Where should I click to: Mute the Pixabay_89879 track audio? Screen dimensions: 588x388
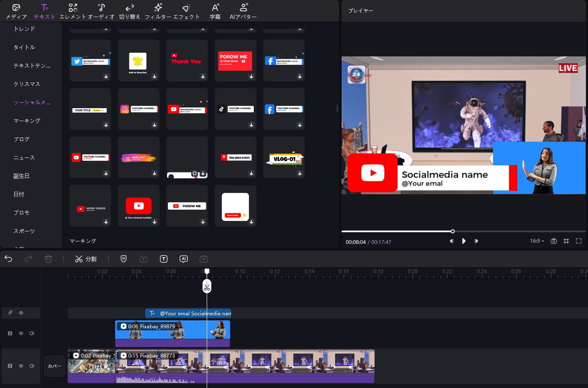pos(32,333)
